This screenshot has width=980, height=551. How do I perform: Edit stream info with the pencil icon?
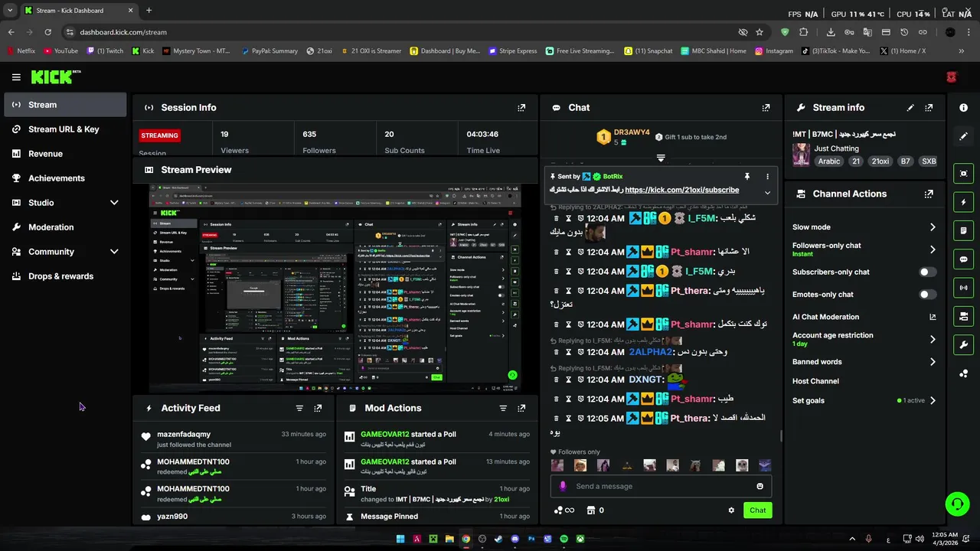click(x=910, y=108)
